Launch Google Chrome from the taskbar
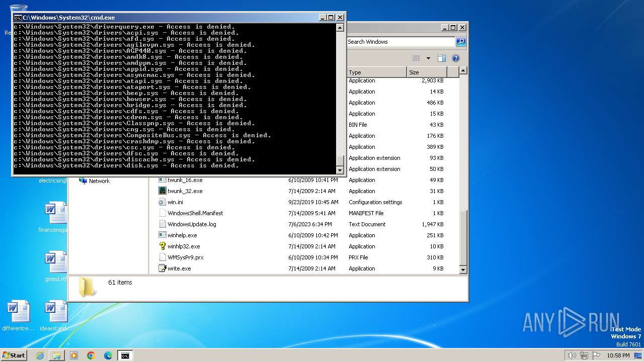The width and height of the screenshot is (644, 362). pos(91,355)
